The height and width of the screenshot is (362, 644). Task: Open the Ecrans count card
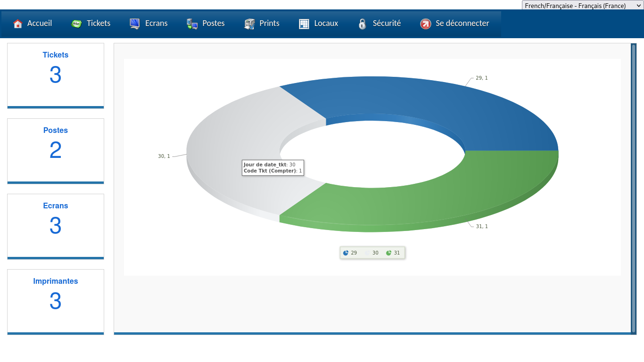click(56, 226)
